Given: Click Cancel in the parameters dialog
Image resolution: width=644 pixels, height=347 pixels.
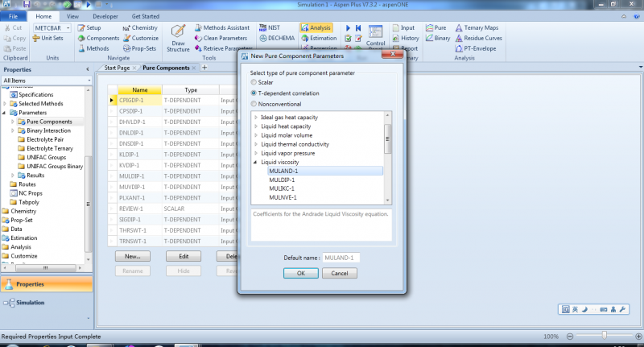Looking at the screenshot, I should pyautogui.click(x=339, y=273).
